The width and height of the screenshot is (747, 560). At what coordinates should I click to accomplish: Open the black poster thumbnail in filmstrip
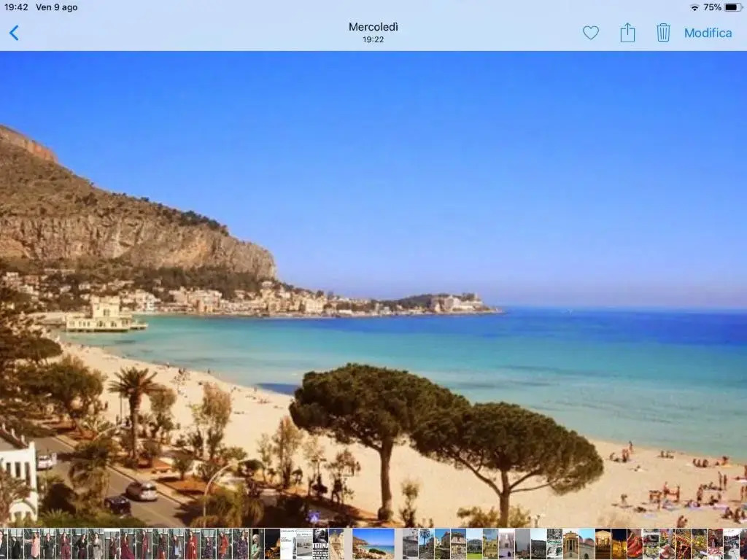coord(320,544)
